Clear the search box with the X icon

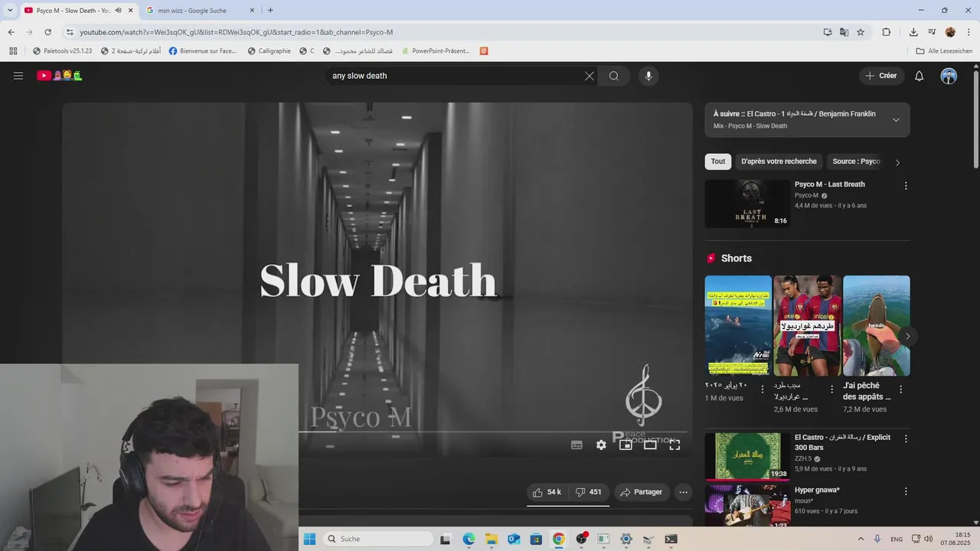tap(590, 76)
